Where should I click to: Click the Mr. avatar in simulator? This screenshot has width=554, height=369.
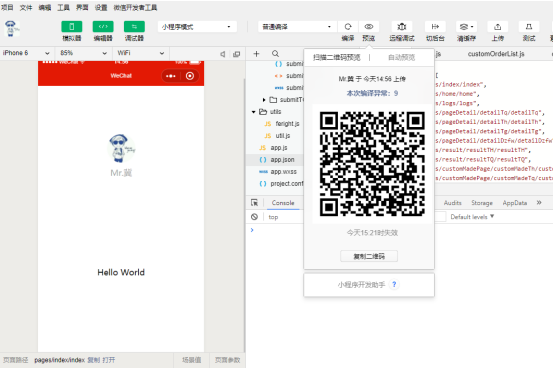121,148
